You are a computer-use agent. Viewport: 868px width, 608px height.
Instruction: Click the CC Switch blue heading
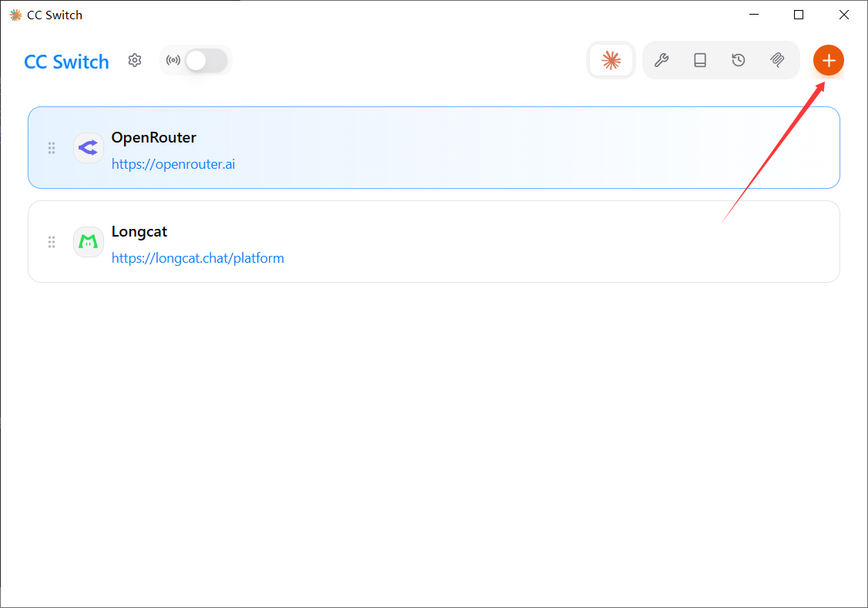point(67,62)
